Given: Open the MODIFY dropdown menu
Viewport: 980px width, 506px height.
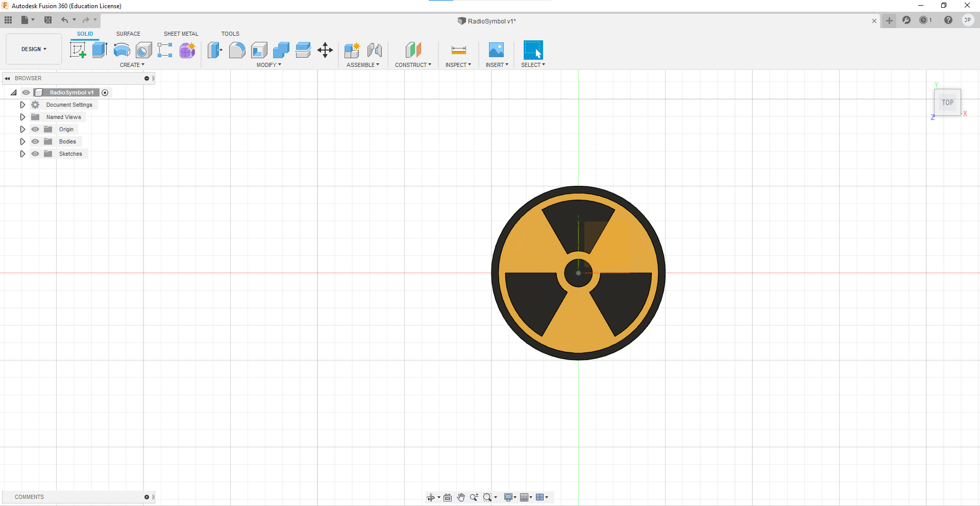Looking at the screenshot, I should [269, 65].
